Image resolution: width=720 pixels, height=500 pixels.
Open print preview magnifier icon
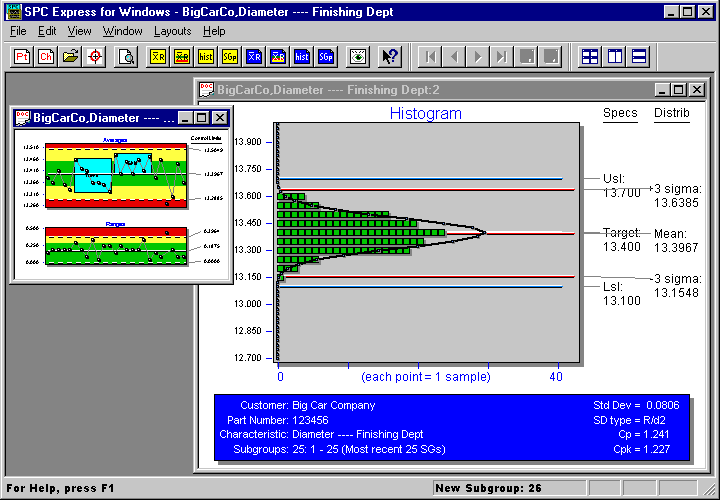pyautogui.click(x=126, y=56)
